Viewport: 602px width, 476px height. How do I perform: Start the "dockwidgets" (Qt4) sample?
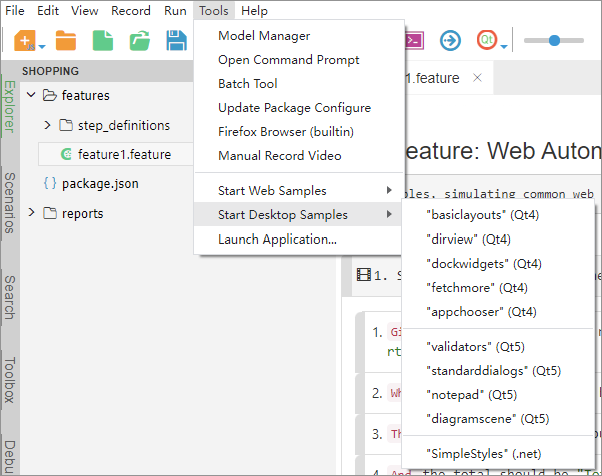498,264
